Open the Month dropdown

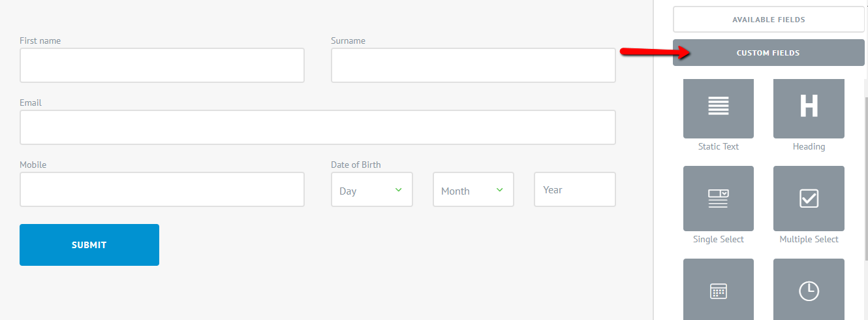coord(473,190)
